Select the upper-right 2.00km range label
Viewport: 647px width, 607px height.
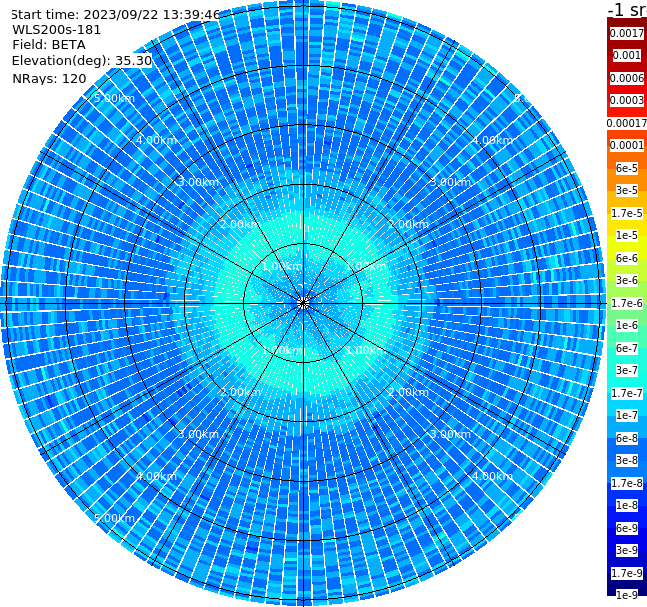pyautogui.click(x=409, y=224)
